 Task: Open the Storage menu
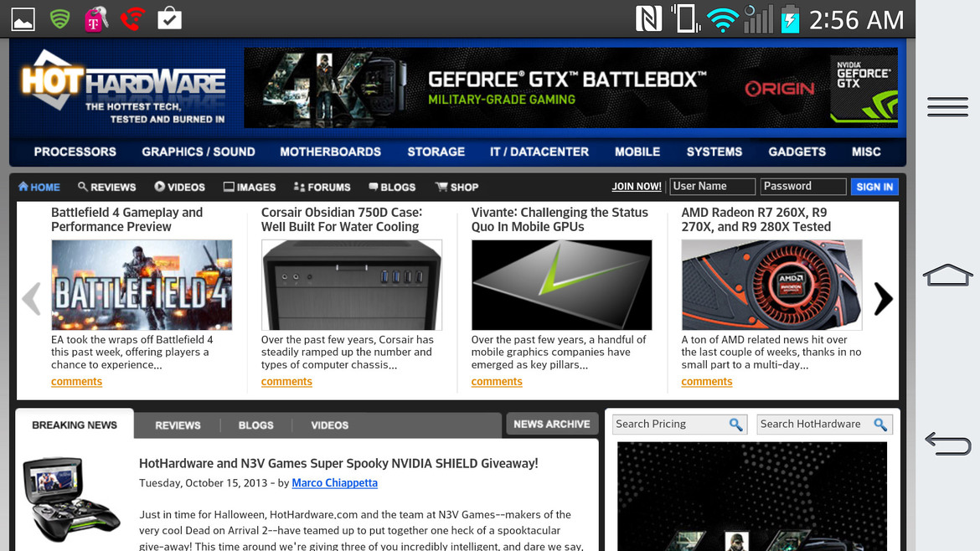click(436, 152)
